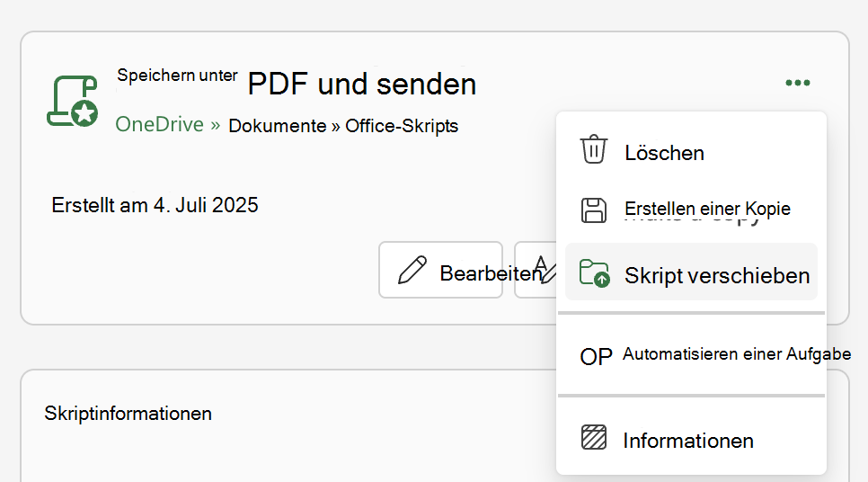868x482 pixels.
Task: Click the script title PDF und senden
Action: (361, 85)
